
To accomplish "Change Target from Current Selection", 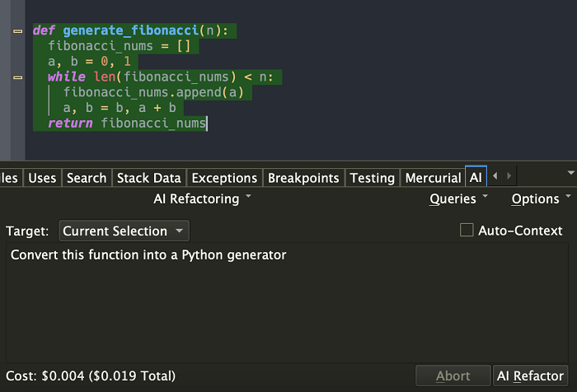I will click(124, 231).
